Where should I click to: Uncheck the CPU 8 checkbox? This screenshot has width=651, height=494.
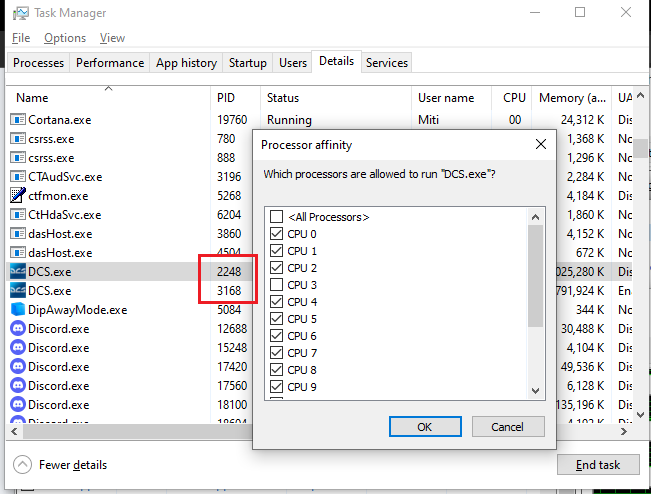pyautogui.click(x=277, y=369)
